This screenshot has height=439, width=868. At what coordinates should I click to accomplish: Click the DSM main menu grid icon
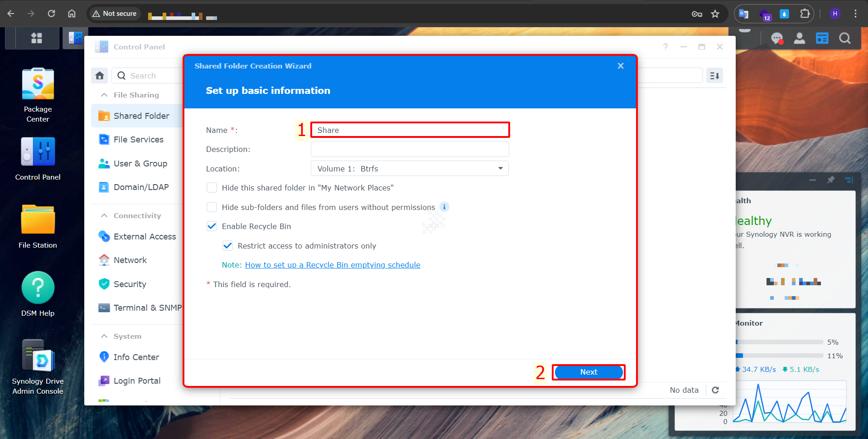pos(37,38)
